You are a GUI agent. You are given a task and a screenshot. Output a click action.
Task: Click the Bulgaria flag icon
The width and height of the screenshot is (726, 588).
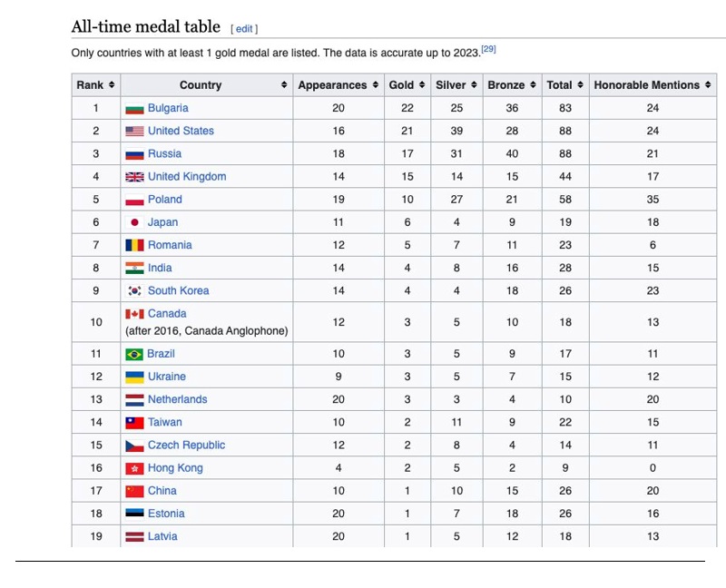tap(134, 108)
